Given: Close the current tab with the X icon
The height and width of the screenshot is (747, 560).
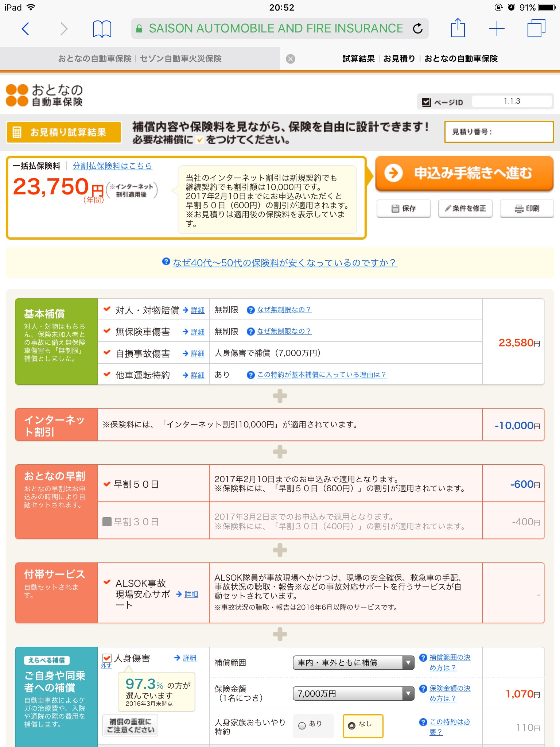Looking at the screenshot, I should (x=291, y=59).
